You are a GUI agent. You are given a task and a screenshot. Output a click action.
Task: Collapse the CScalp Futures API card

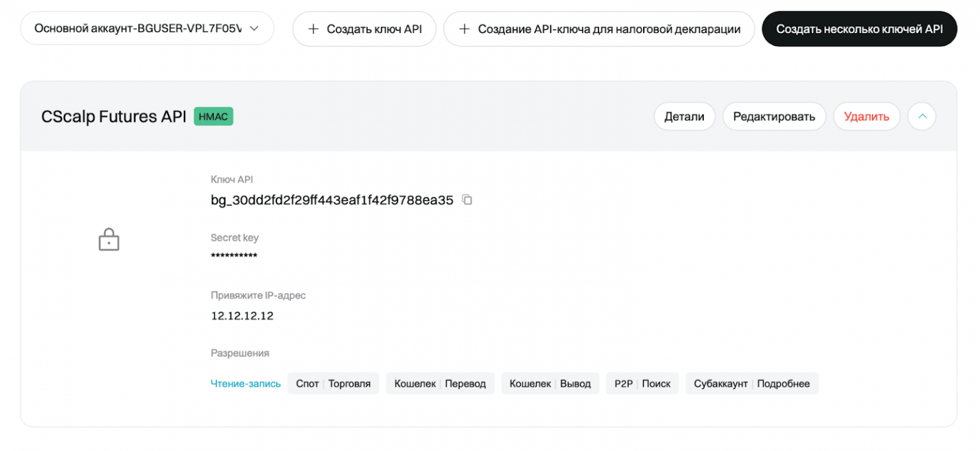tap(921, 116)
